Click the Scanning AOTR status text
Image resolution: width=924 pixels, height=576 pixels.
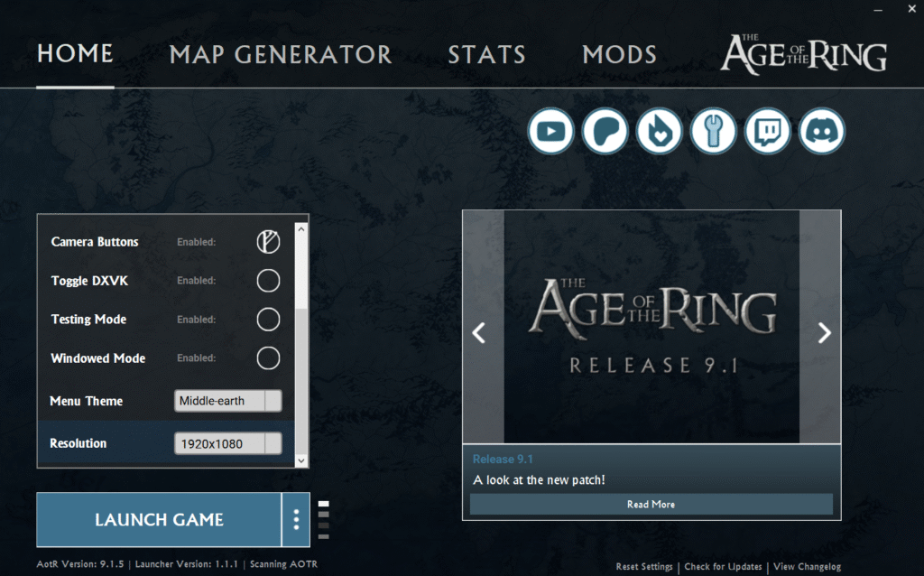pos(283,564)
